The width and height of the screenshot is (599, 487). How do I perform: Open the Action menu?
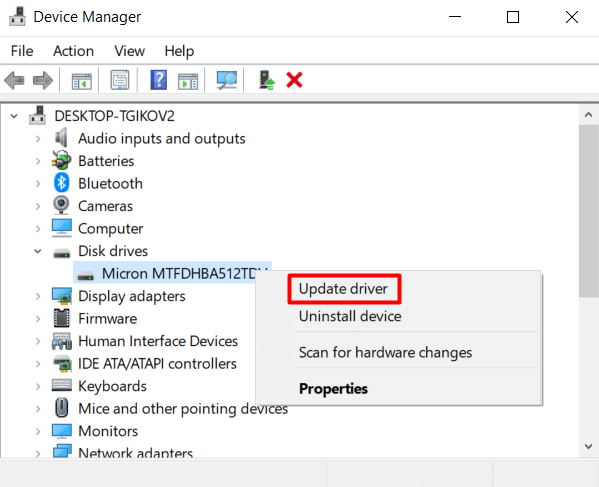pos(73,51)
